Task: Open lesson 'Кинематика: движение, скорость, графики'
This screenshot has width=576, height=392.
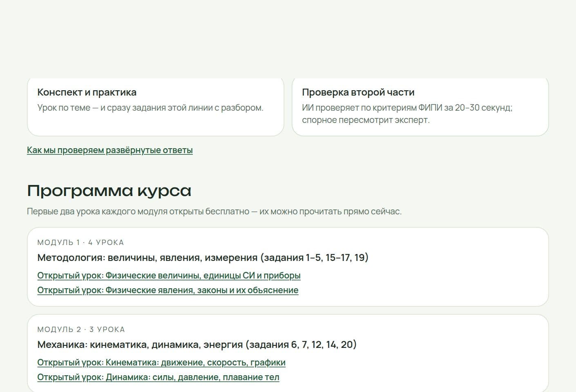Action: pyautogui.click(x=161, y=363)
